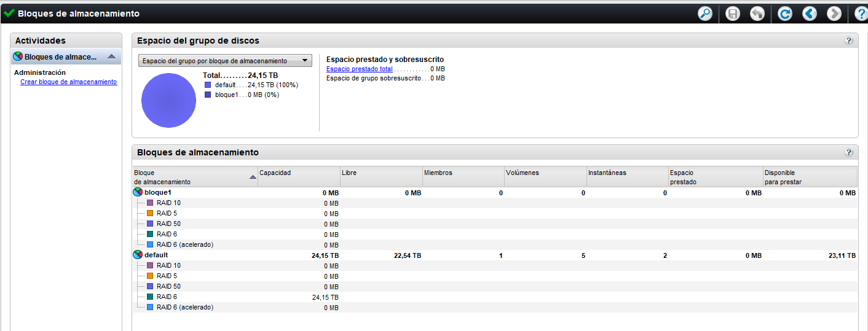Click the bloque1 legend color swatch
Image resolution: width=868 pixels, height=331 pixels.
208,95
